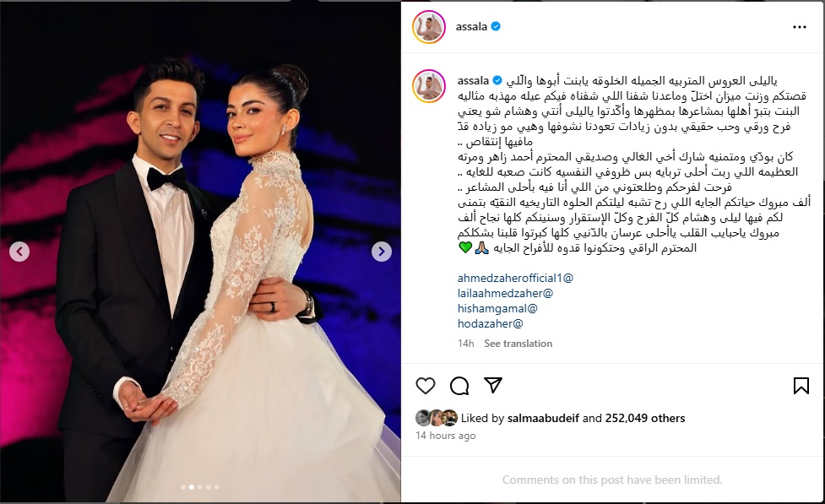Open salmaabudeif profile from the likes line

pos(543,418)
